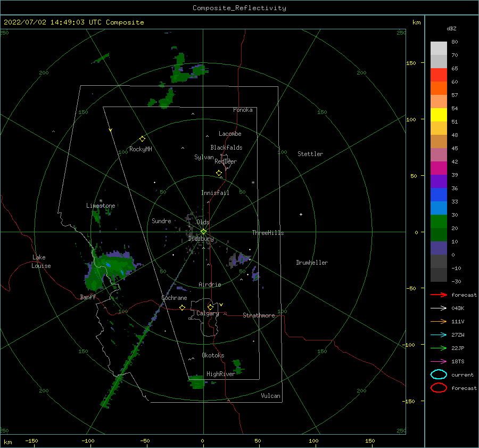Click the Banff label
Image resolution: width=479 pixels, height=448 pixels.
88,297
